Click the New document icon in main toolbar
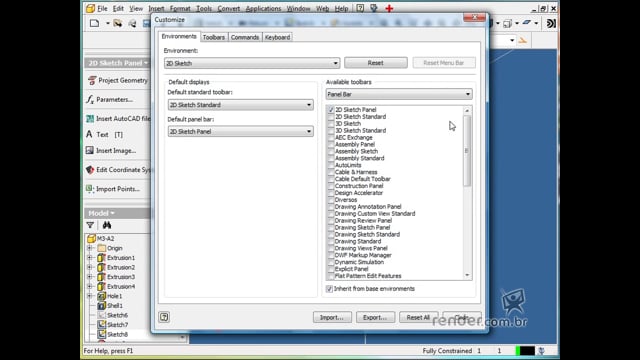The height and width of the screenshot is (360, 640). coord(94,23)
